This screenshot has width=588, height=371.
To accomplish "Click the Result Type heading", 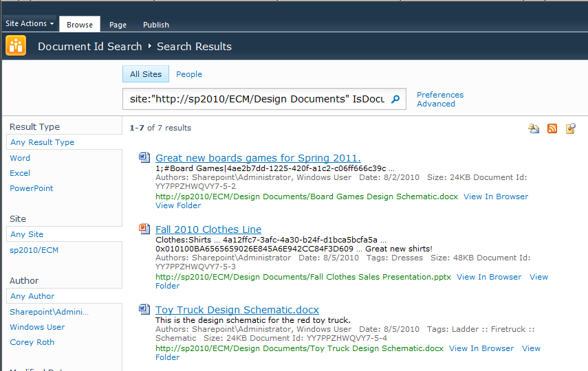I will pos(34,126).
